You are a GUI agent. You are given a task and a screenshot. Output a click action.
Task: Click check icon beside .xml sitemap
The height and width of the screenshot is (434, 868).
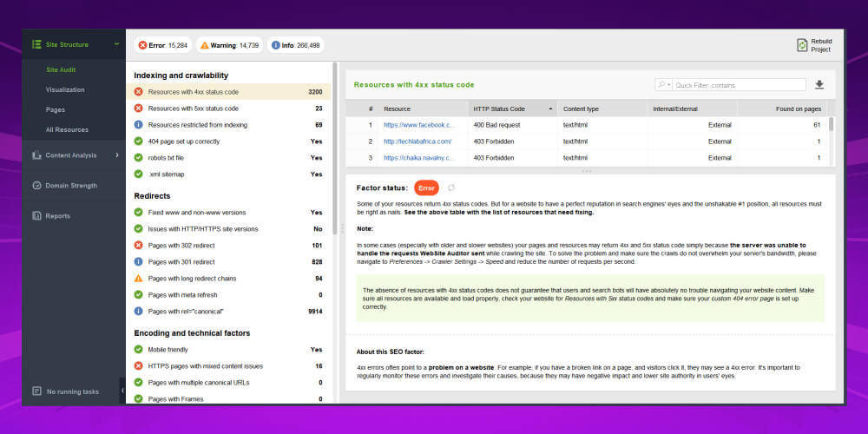(138, 174)
